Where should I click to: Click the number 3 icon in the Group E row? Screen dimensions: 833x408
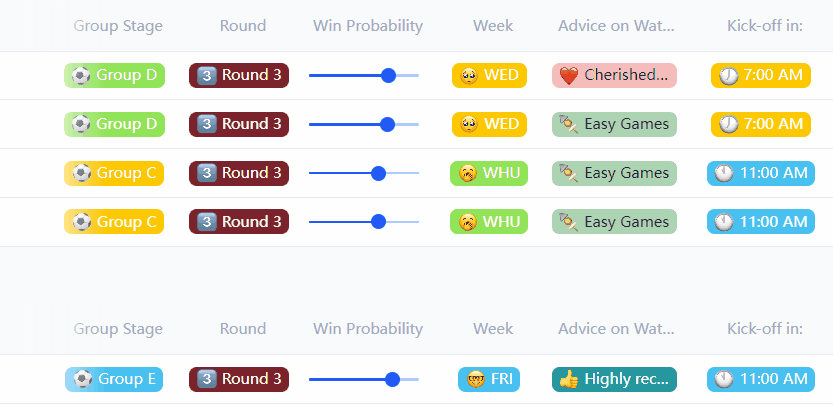(x=207, y=379)
